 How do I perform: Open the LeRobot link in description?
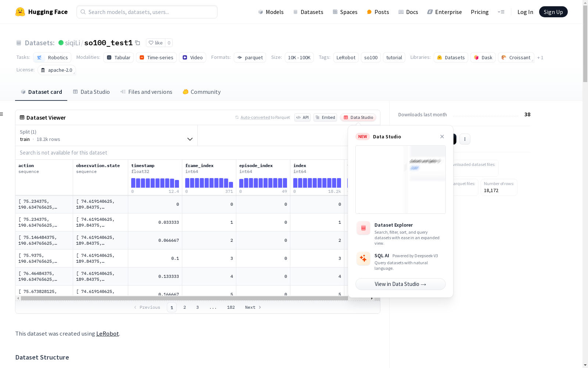(x=107, y=334)
